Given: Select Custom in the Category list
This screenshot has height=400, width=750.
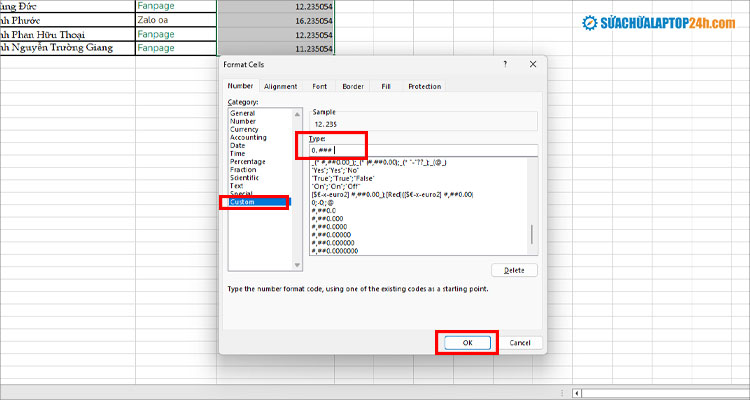Looking at the screenshot, I should [x=243, y=202].
